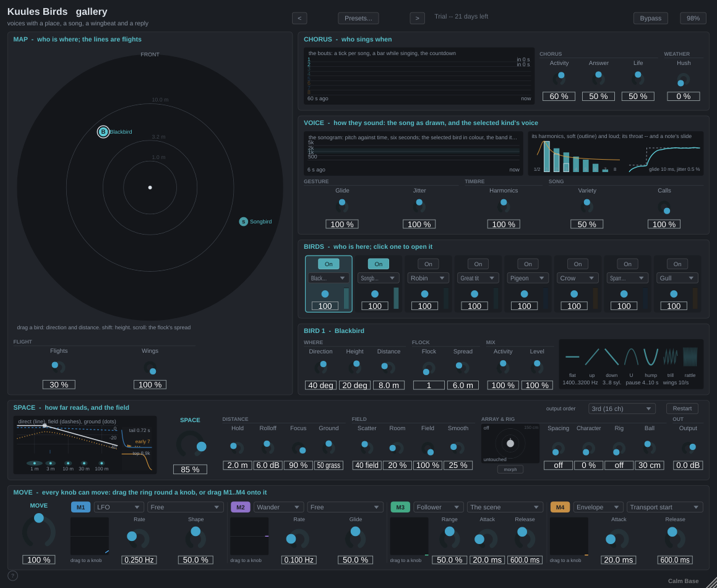Click the M4 modulator badge

(x=560, y=507)
